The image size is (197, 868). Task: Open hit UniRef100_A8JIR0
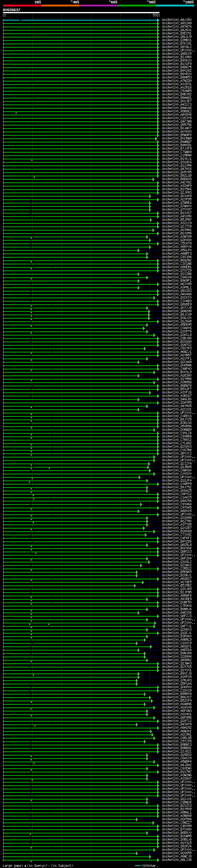177,20
